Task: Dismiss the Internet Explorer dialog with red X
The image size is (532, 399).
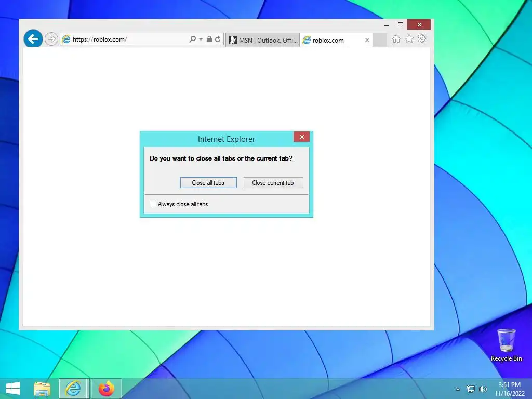Action: [x=302, y=137]
